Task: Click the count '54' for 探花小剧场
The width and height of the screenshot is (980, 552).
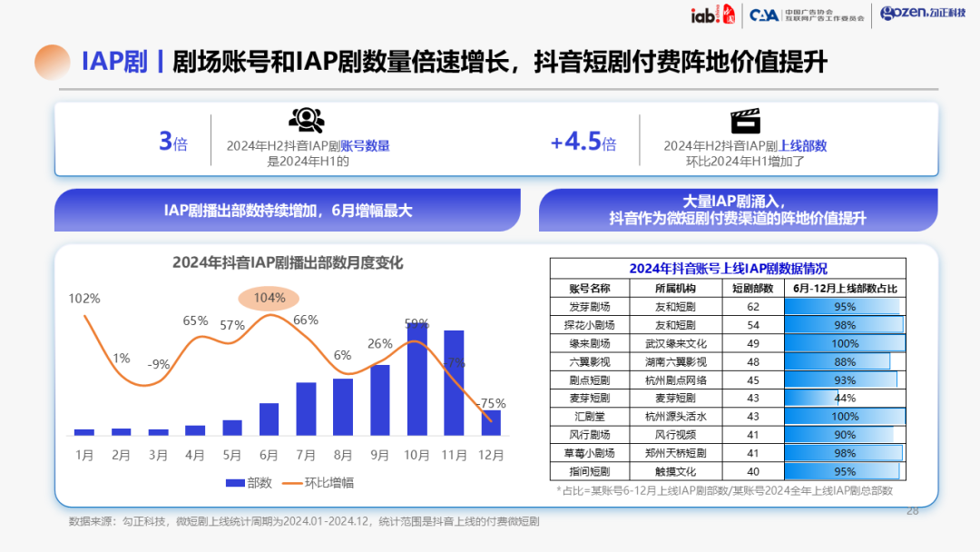Action: click(753, 325)
